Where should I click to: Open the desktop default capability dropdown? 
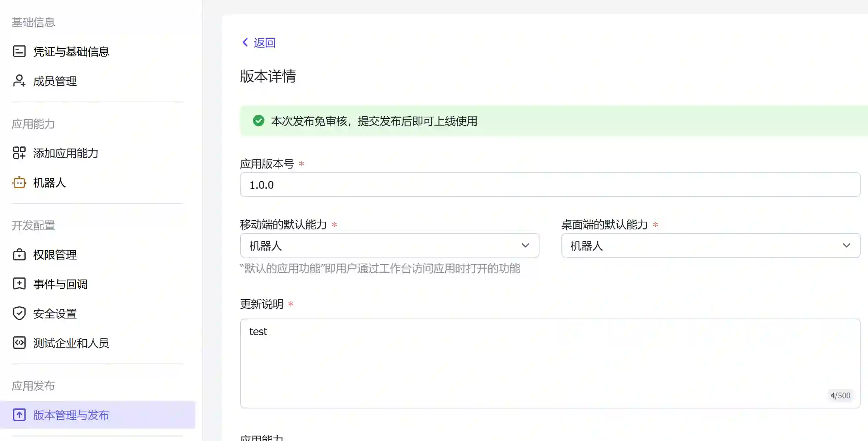(710, 245)
